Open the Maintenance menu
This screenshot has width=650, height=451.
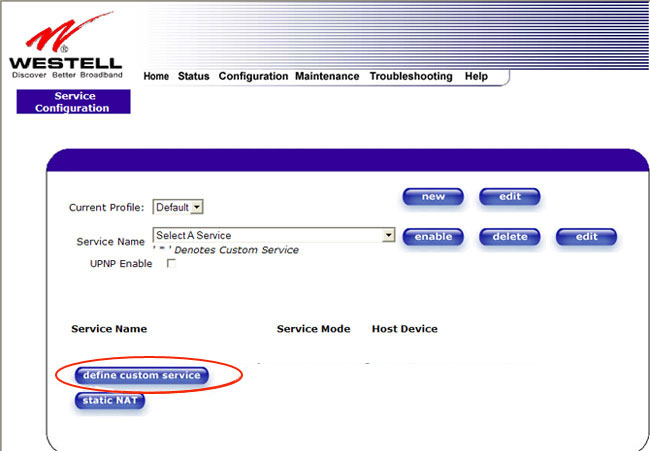327,76
